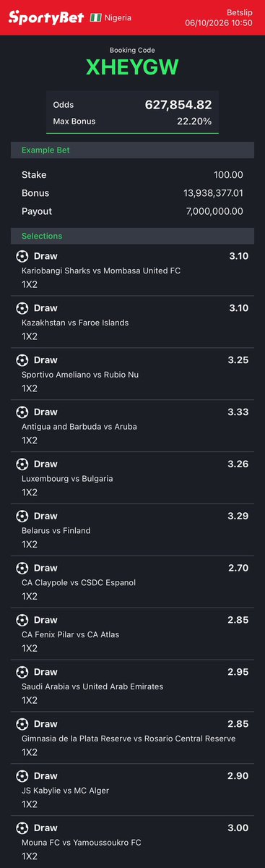
Task: Click soccer ball icon for Kazakhstan vs Faroe Islands
Action: pos(22,308)
